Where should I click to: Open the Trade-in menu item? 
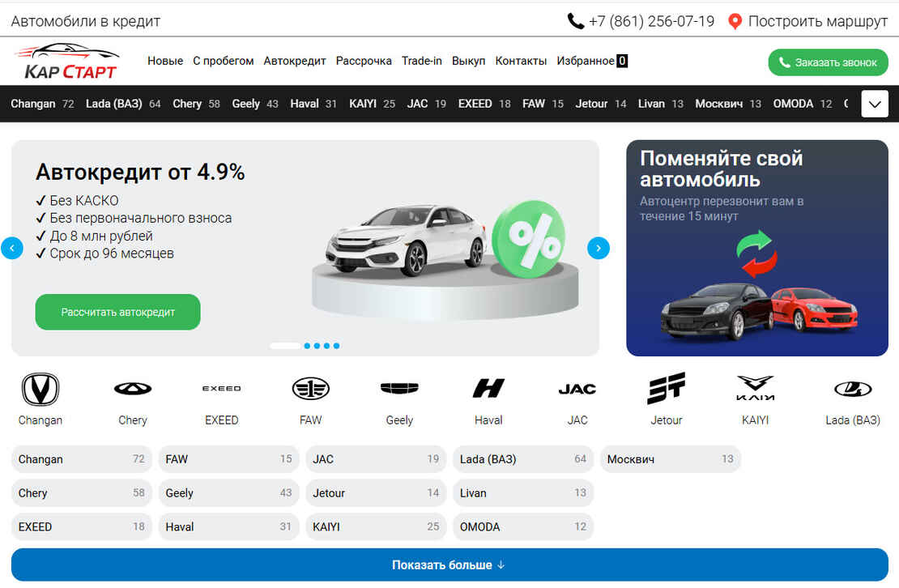click(422, 61)
